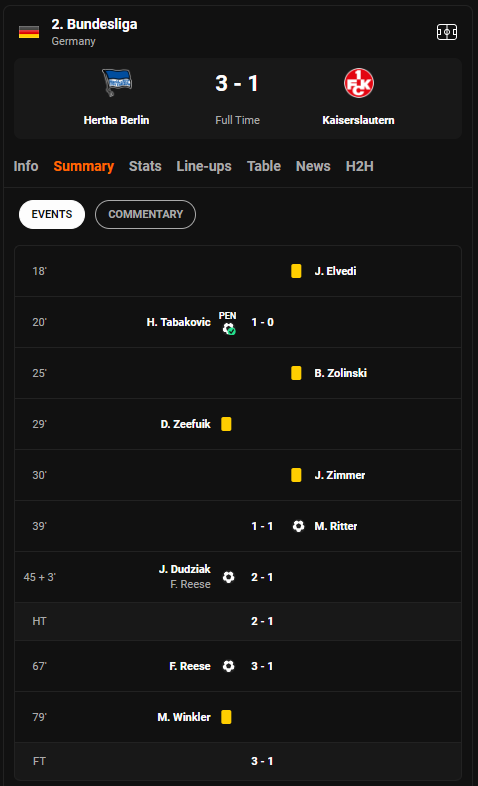Screen dimensions: 478x786
Task: Click the goal icon next to J. Dudziak
Action: tap(228, 577)
